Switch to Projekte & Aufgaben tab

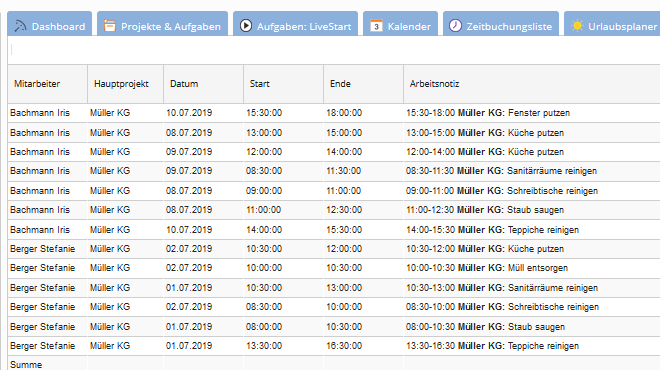pos(162,24)
